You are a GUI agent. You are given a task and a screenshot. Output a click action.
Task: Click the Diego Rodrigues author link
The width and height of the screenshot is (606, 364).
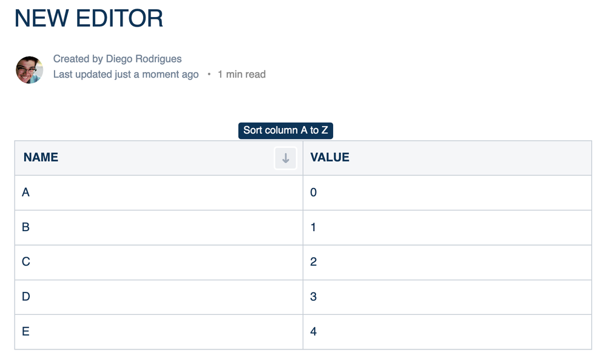144,59
